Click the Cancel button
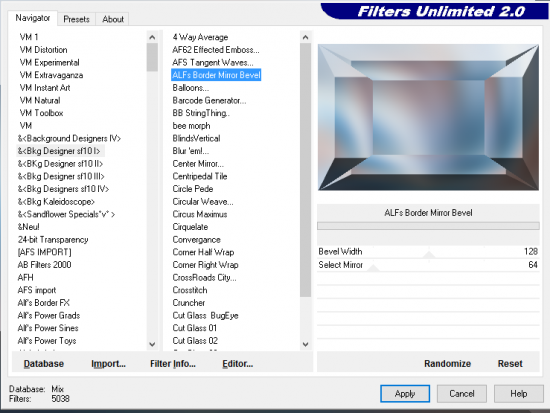550x413 pixels. [462, 394]
